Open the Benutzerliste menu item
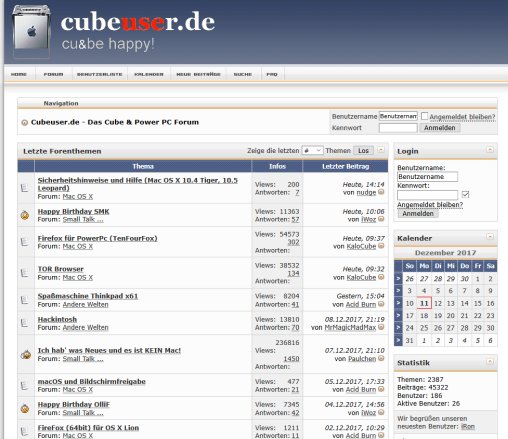The height and width of the screenshot is (439, 508). pyautogui.click(x=100, y=74)
